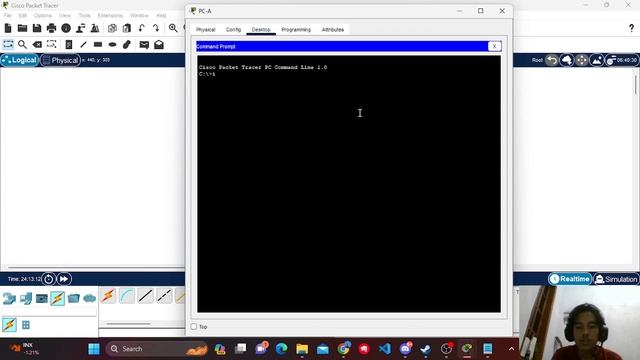Viewport: 640px width, 360px height.
Task: Draw an ellipse shape
Action: point(113,44)
